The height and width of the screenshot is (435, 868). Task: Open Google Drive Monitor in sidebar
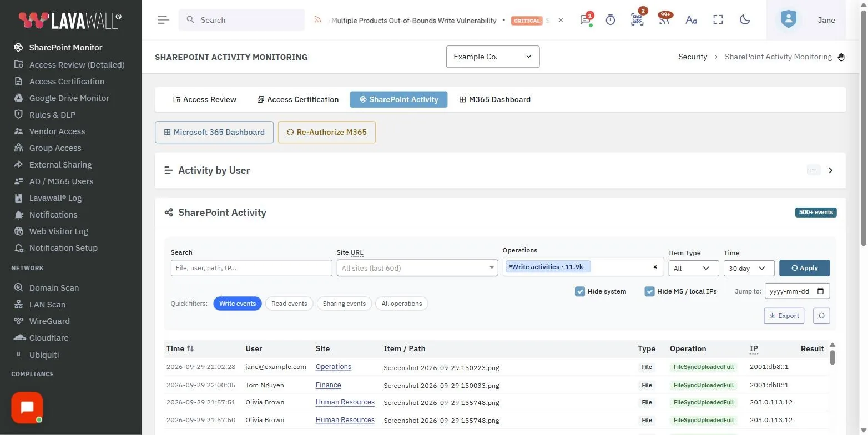pos(69,98)
